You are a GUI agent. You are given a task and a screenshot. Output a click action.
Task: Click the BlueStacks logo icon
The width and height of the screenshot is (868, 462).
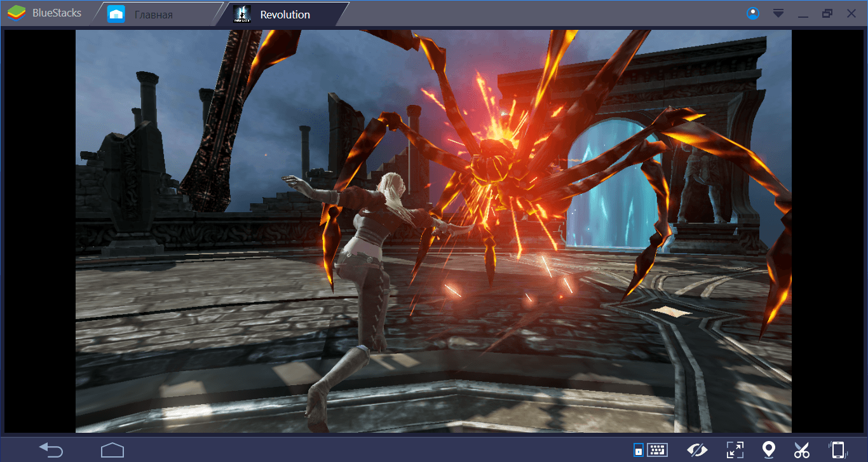[15, 13]
